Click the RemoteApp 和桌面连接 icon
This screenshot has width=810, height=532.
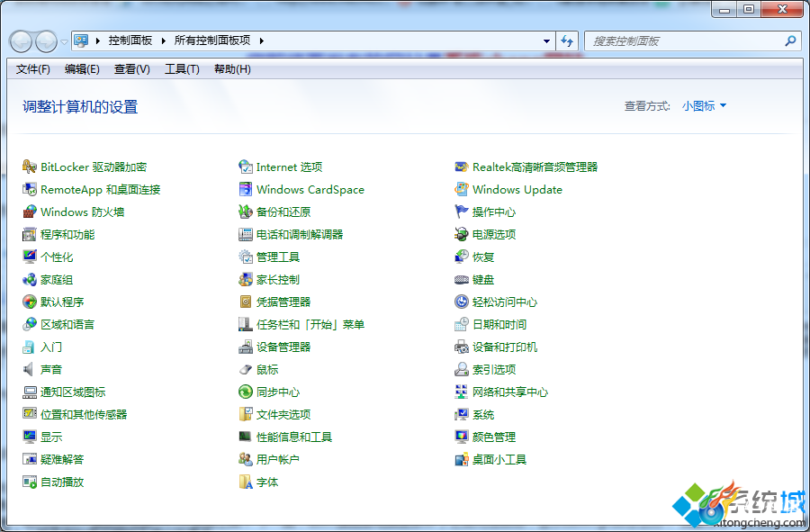tap(30, 190)
